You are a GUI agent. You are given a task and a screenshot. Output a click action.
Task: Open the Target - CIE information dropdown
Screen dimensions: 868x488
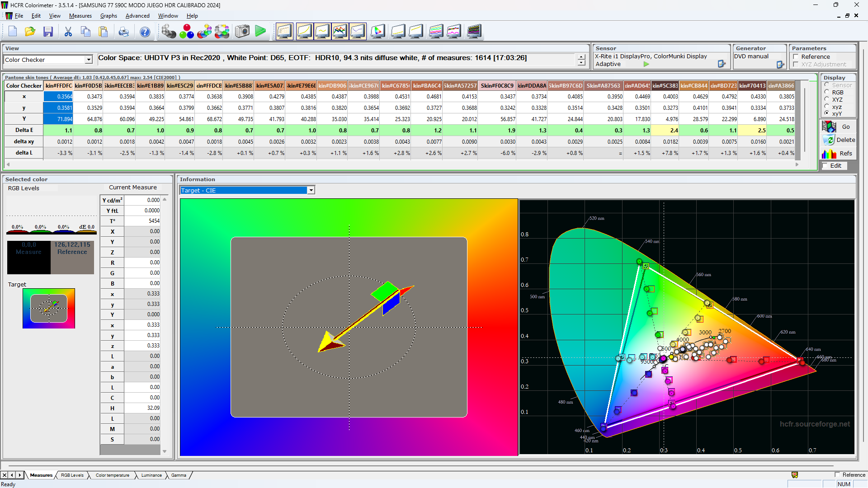click(311, 190)
